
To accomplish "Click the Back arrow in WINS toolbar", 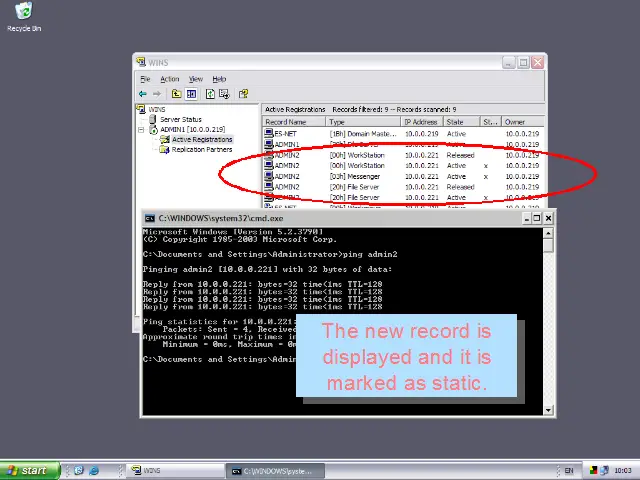I will 143,94.
